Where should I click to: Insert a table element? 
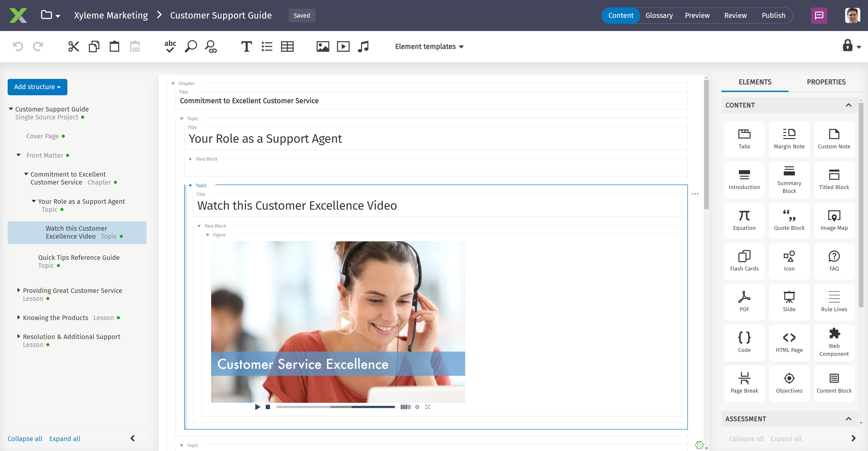288,46
